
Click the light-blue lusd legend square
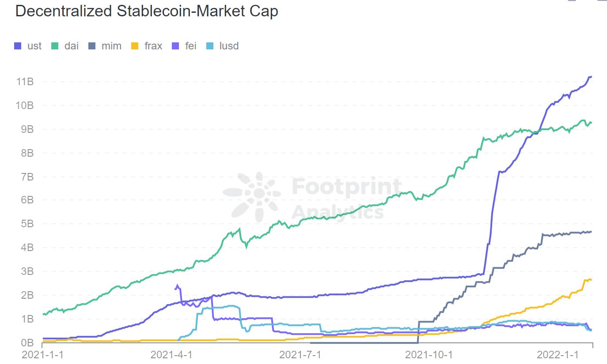[x=210, y=46]
